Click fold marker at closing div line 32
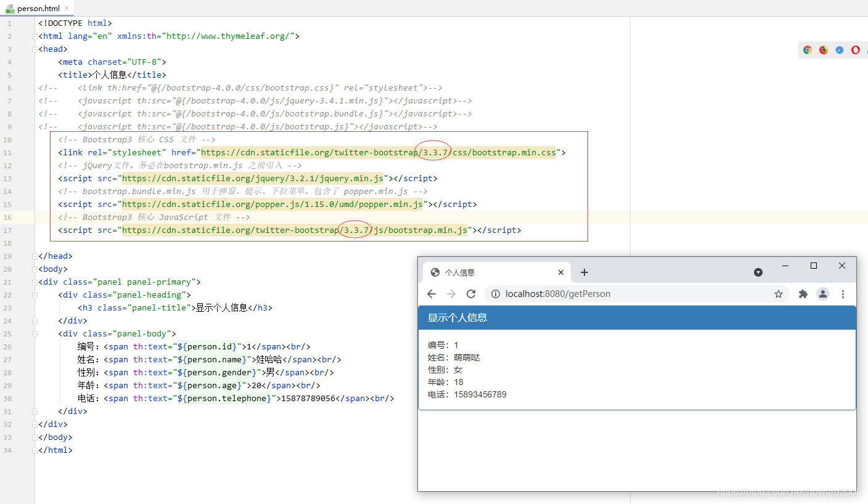Screen dimensions: 868x504 (x=35, y=425)
